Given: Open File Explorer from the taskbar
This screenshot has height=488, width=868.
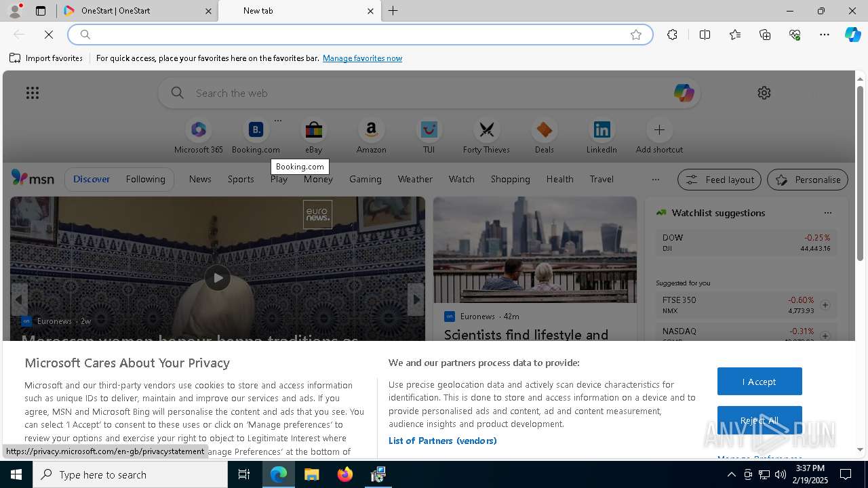Looking at the screenshot, I should (x=311, y=474).
